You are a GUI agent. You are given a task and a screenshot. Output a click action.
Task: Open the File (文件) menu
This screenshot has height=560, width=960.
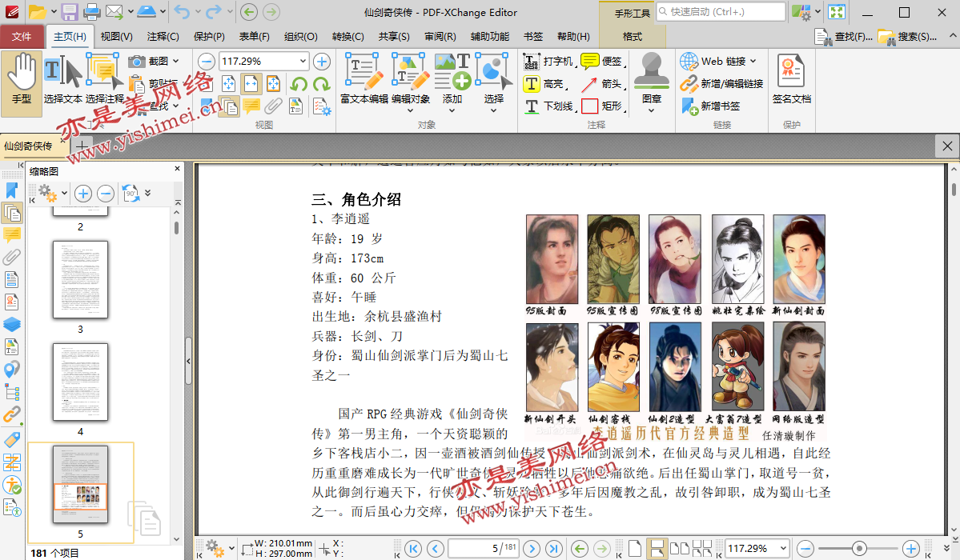(22, 37)
